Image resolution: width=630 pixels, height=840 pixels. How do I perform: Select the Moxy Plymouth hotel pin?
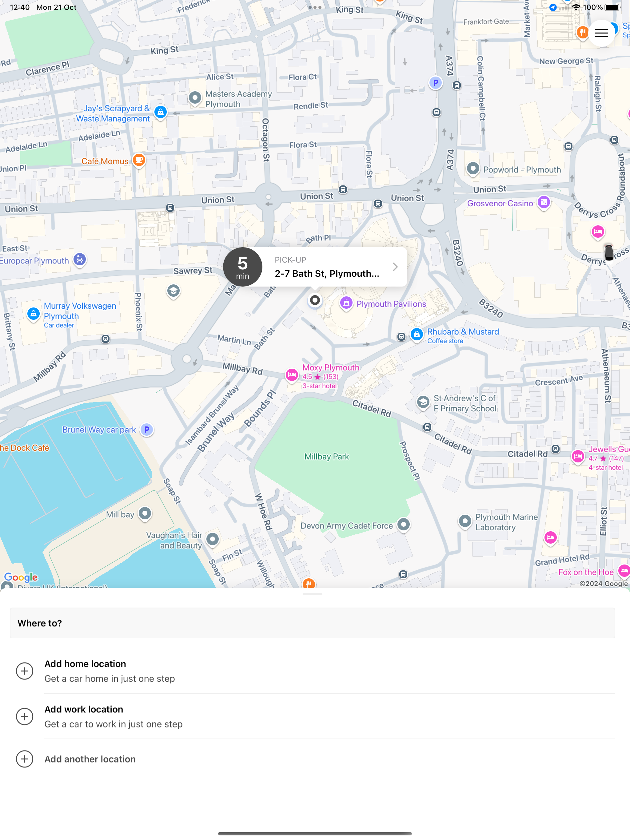click(292, 375)
